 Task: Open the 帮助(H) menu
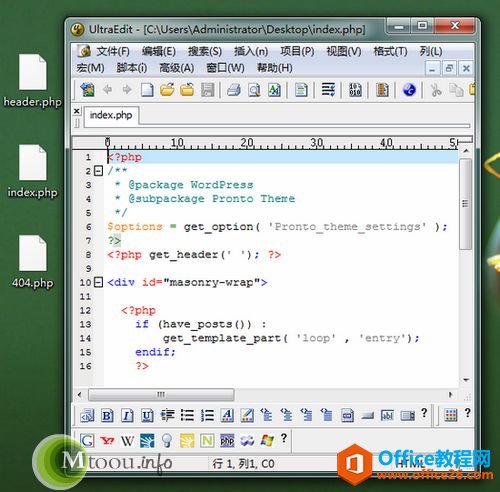(275, 68)
